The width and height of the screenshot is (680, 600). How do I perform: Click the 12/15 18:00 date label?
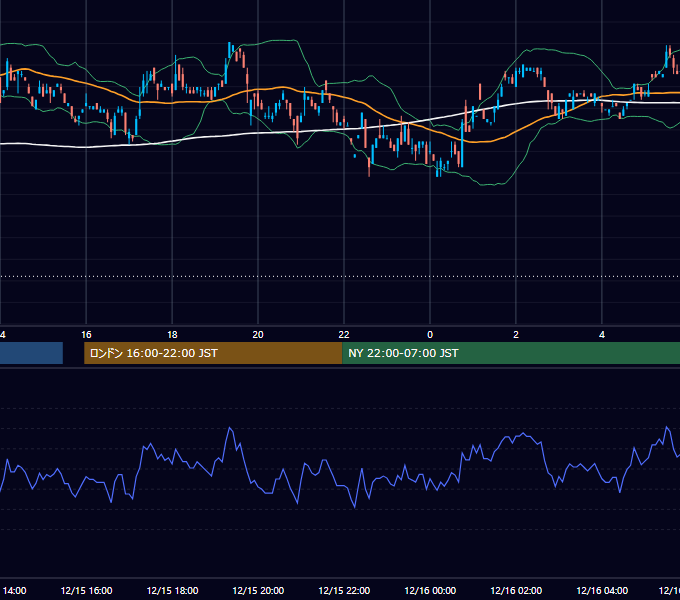click(x=172, y=591)
